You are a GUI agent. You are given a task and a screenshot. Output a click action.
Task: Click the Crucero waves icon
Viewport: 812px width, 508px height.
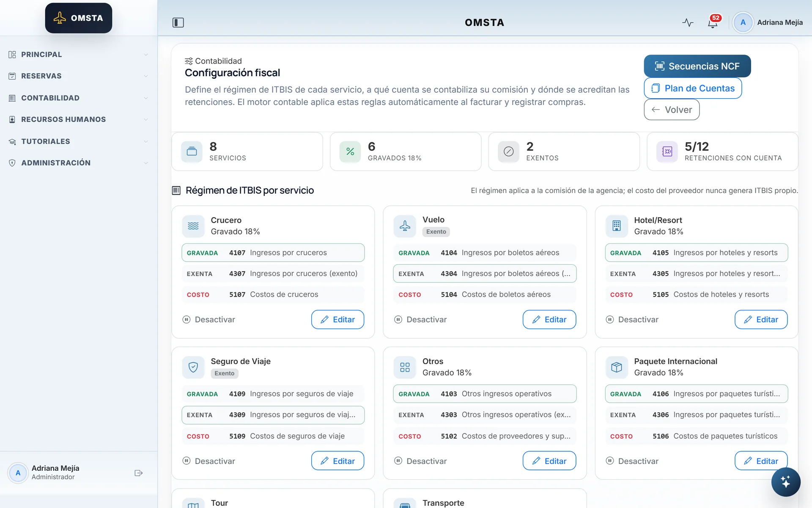coord(193,226)
